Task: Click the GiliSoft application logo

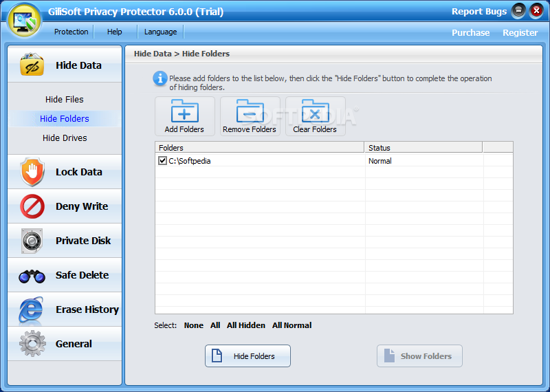Action: coord(24,21)
